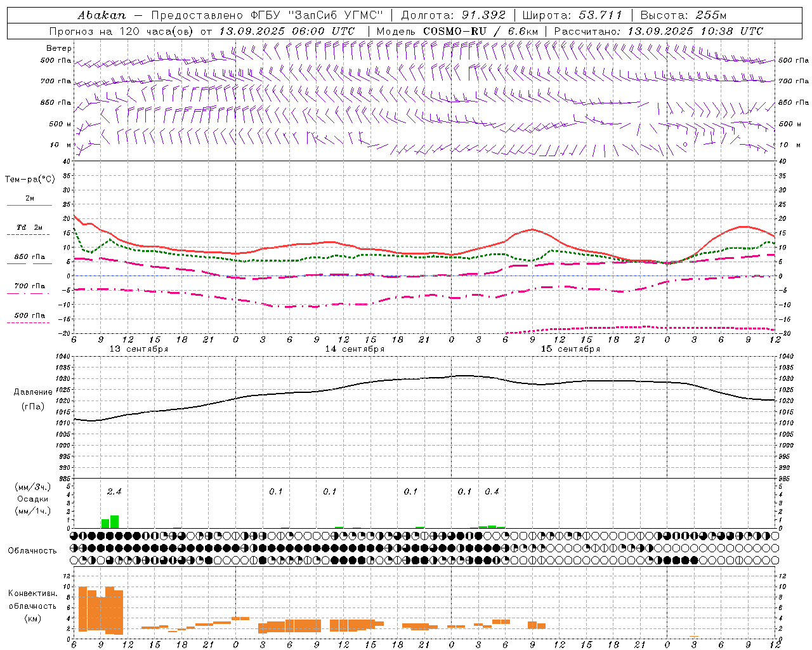This screenshot has width=812, height=650.
Task: Click the Abakan station name in the header
Action: [101, 15]
